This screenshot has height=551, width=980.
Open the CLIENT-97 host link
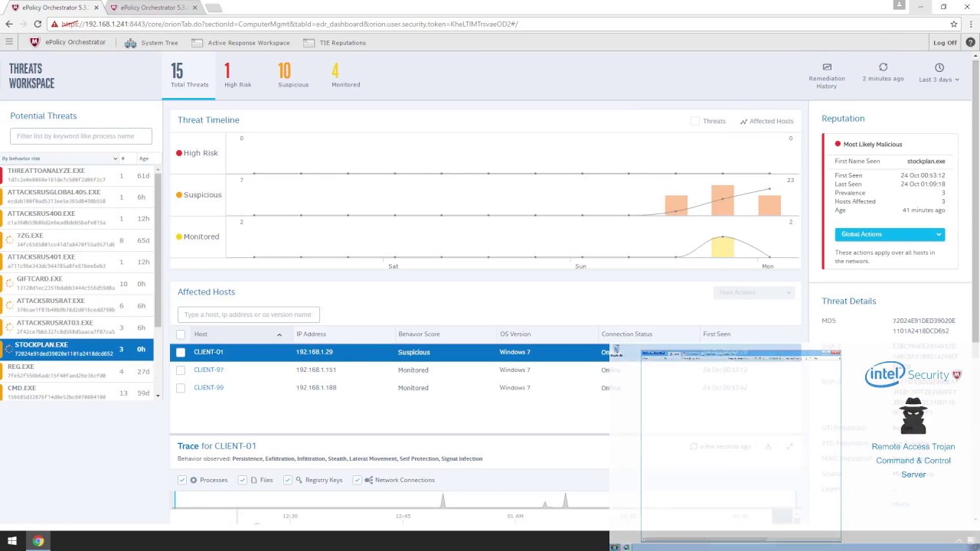click(x=208, y=370)
